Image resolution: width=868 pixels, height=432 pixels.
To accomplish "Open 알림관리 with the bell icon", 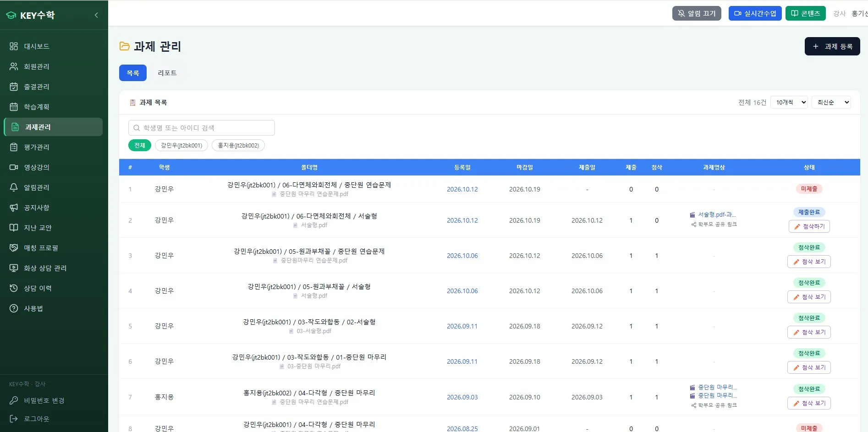I will click(x=54, y=187).
